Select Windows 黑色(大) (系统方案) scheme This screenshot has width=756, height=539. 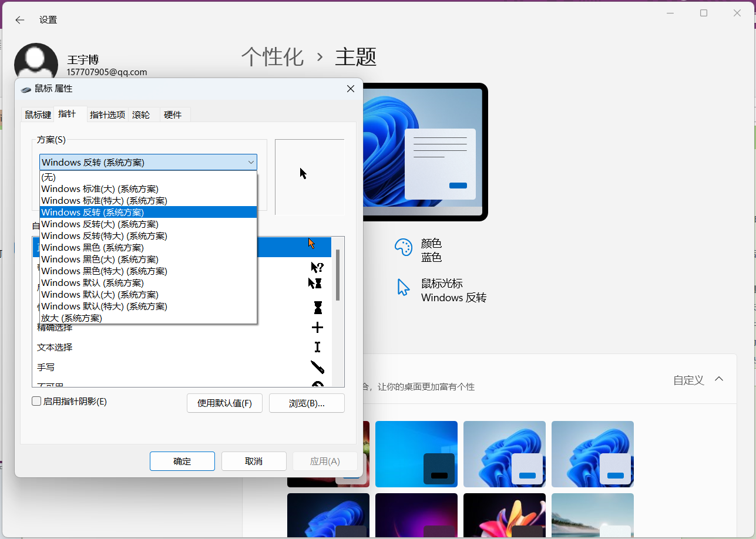click(148, 259)
